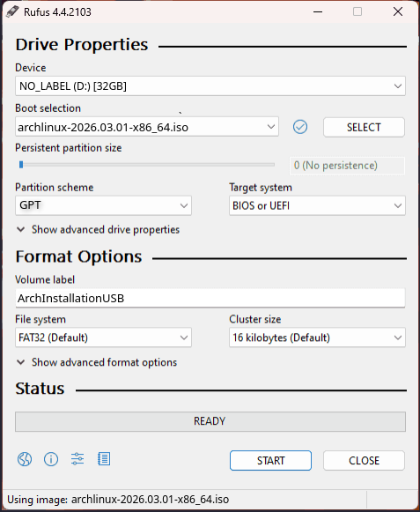Click the CLOSE button
420x512 pixels.
(x=364, y=460)
